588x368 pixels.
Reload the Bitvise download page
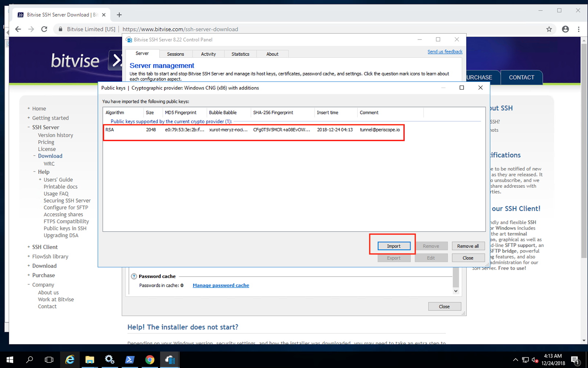tap(44, 29)
